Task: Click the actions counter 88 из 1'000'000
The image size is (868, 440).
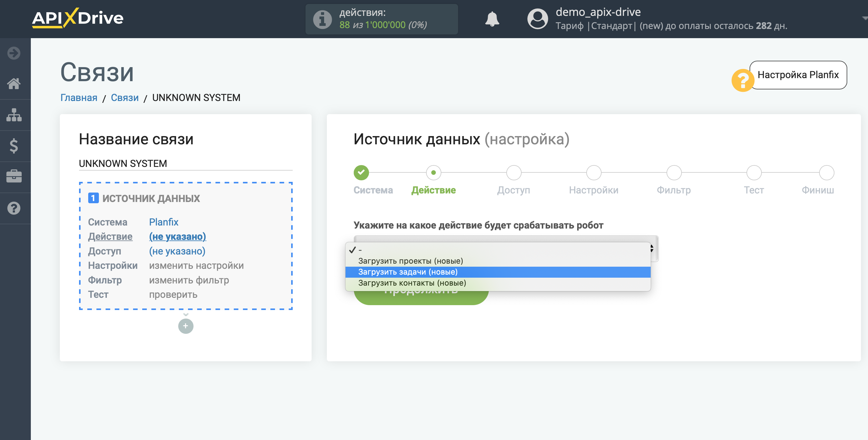Action: point(383,25)
